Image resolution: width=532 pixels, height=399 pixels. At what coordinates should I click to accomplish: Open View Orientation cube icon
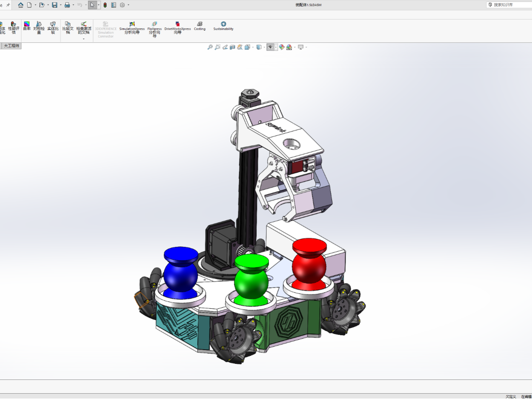coord(247,47)
